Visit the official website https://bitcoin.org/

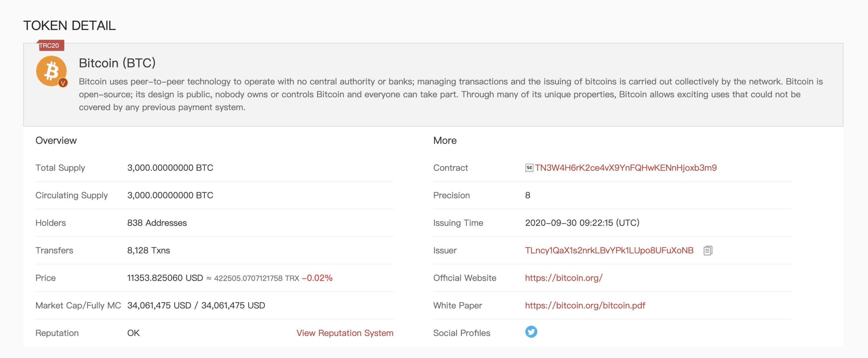[564, 278]
